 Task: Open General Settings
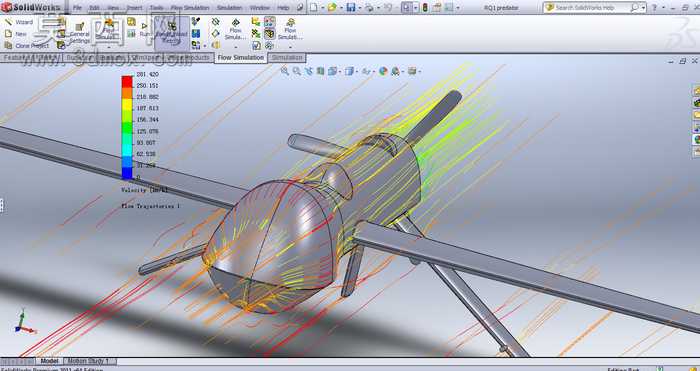[79, 33]
